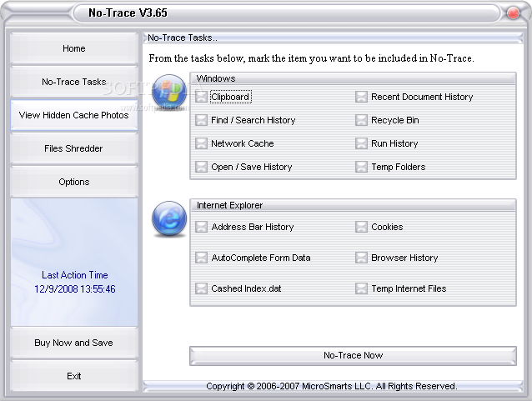Close No-Trace with the red button
532x401 pixels.
513,13
